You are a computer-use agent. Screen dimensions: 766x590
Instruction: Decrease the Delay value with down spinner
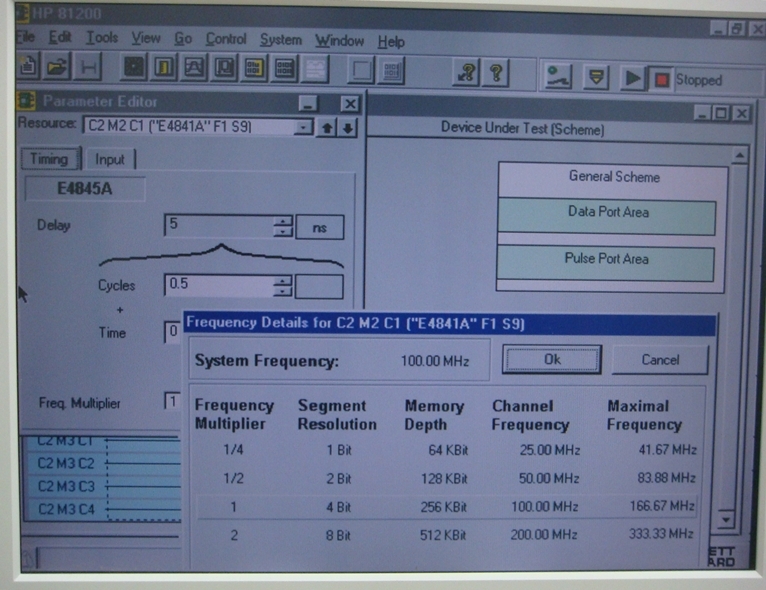282,232
